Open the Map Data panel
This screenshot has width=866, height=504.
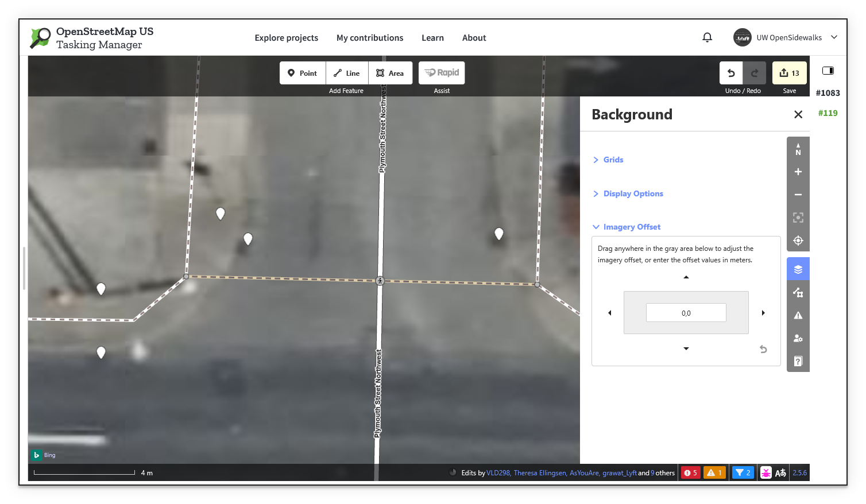(x=798, y=292)
